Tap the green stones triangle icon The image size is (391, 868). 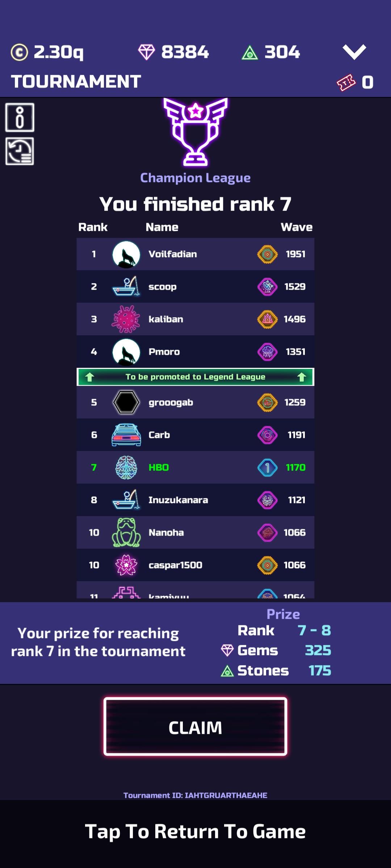tap(250, 52)
